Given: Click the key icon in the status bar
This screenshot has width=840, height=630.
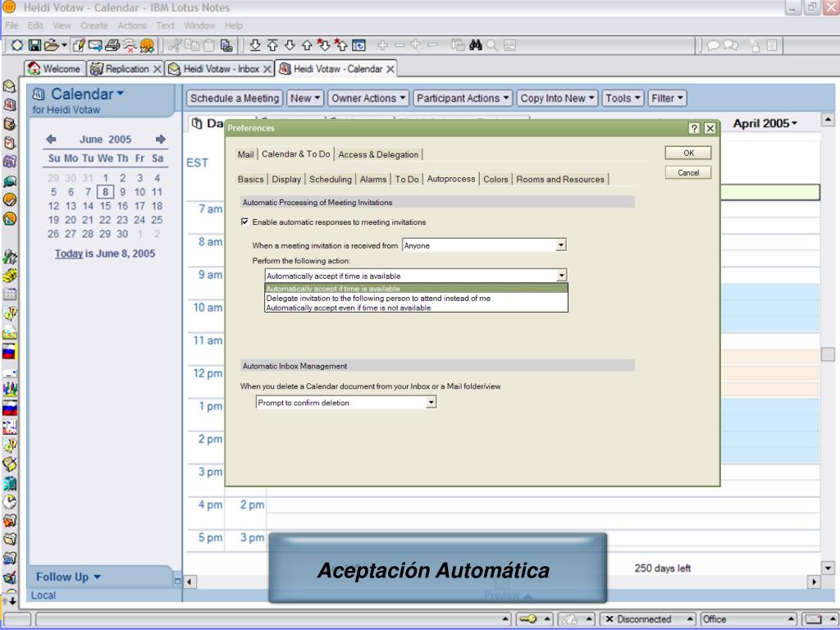Looking at the screenshot, I should [x=527, y=619].
